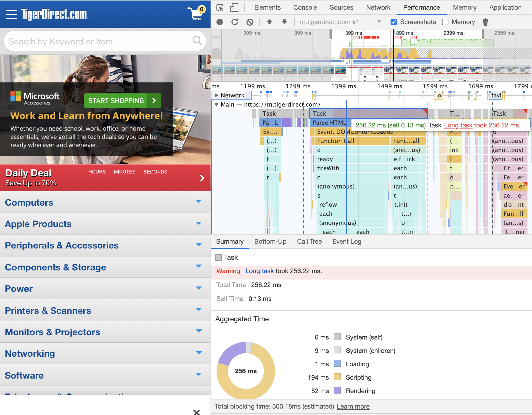Click the TigerDirect.com logo
532x415 pixels.
pos(55,14)
